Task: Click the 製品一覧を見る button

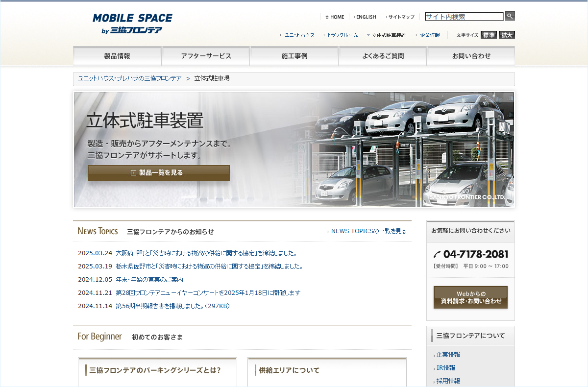Action: (x=159, y=173)
